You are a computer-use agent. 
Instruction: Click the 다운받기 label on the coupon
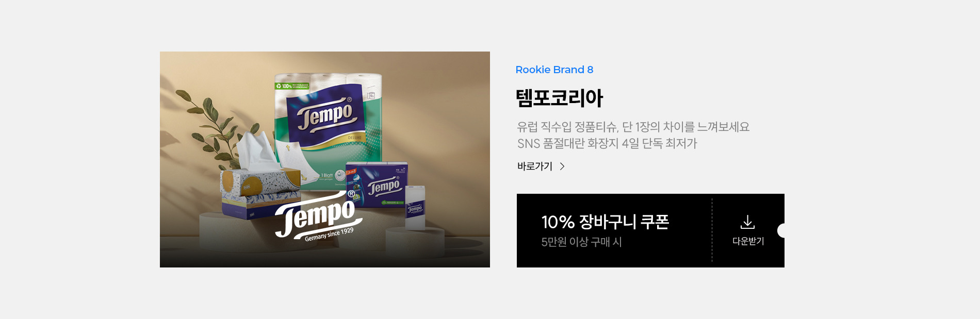[x=748, y=241]
